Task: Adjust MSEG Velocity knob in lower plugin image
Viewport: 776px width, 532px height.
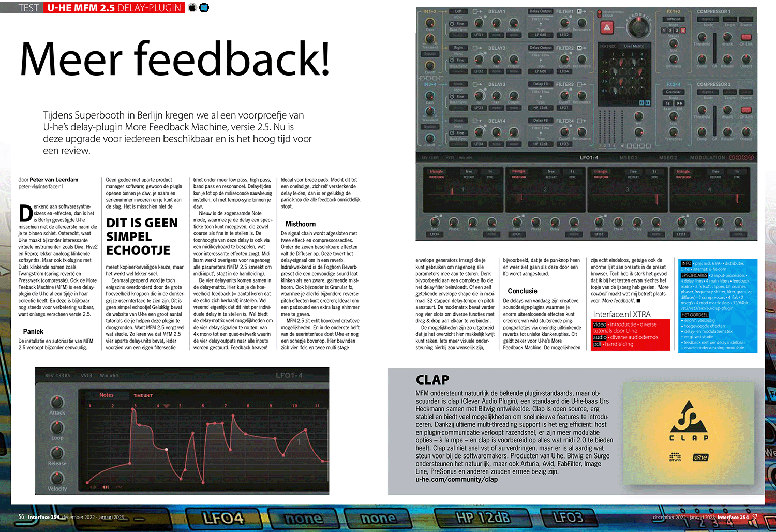Action: [x=57, y=478]
